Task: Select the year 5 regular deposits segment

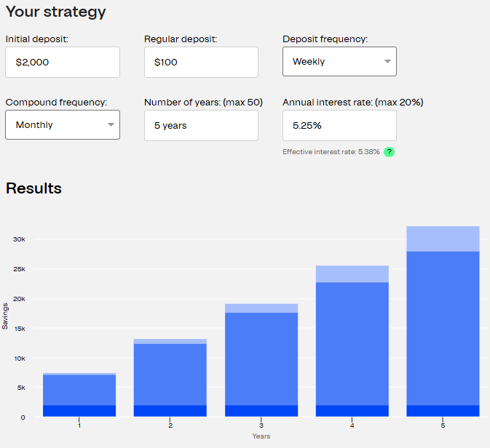Action: (x=443, y=327)
